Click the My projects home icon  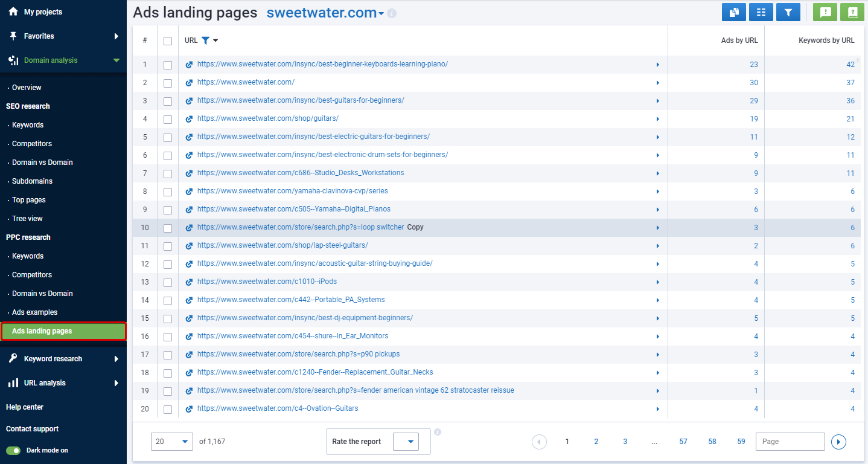pos(13,11)
